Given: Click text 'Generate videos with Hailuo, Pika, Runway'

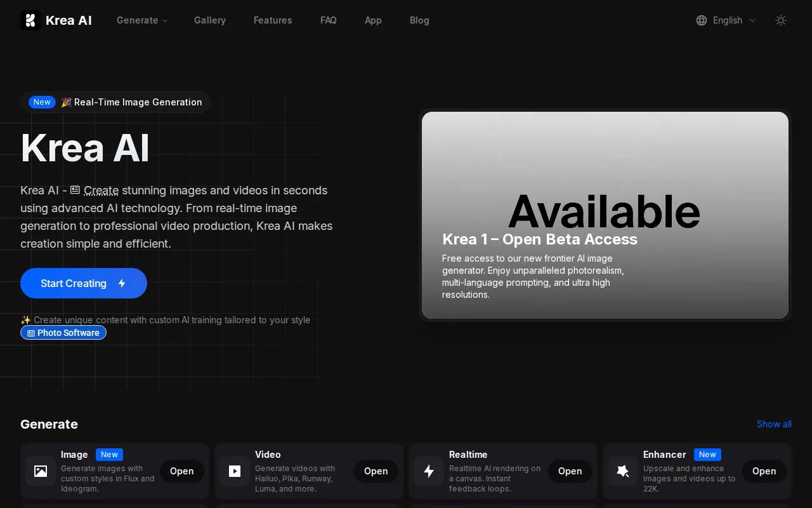Looking at the screenshot, I should [x=295, y=474].
